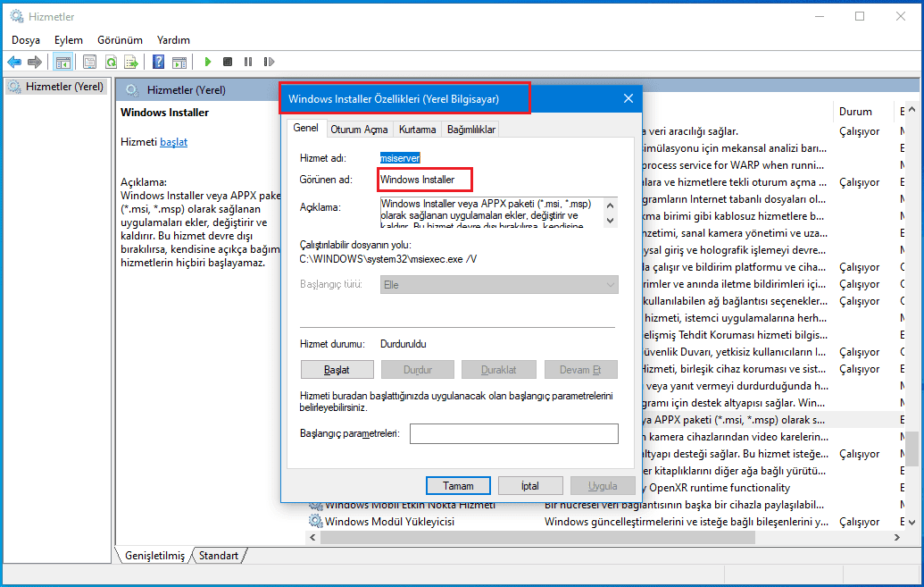The height and width of the screenshot is (587, 924).
Task: Minimize the Hizmetler window
Action: coord(820,16)
